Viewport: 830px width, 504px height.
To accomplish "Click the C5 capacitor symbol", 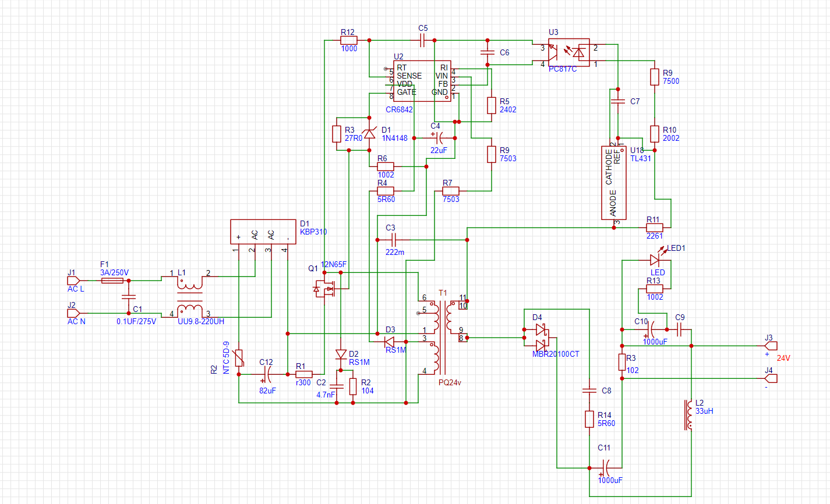I will pyautogui.click(x=423, y=40).
